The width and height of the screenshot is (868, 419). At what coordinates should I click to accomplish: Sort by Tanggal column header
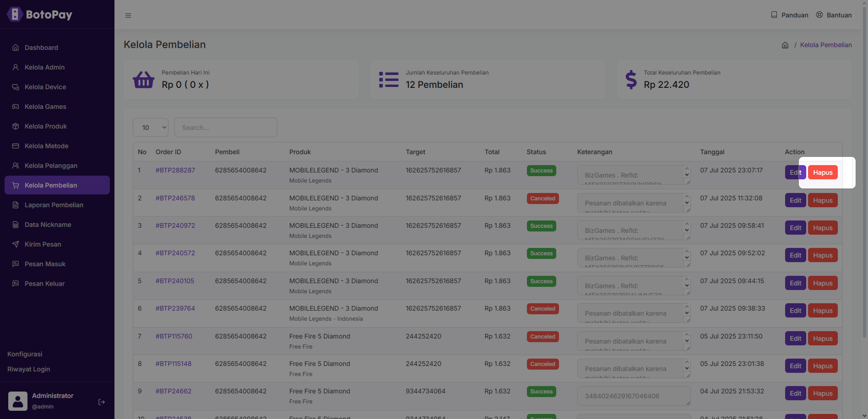(712, 152)
